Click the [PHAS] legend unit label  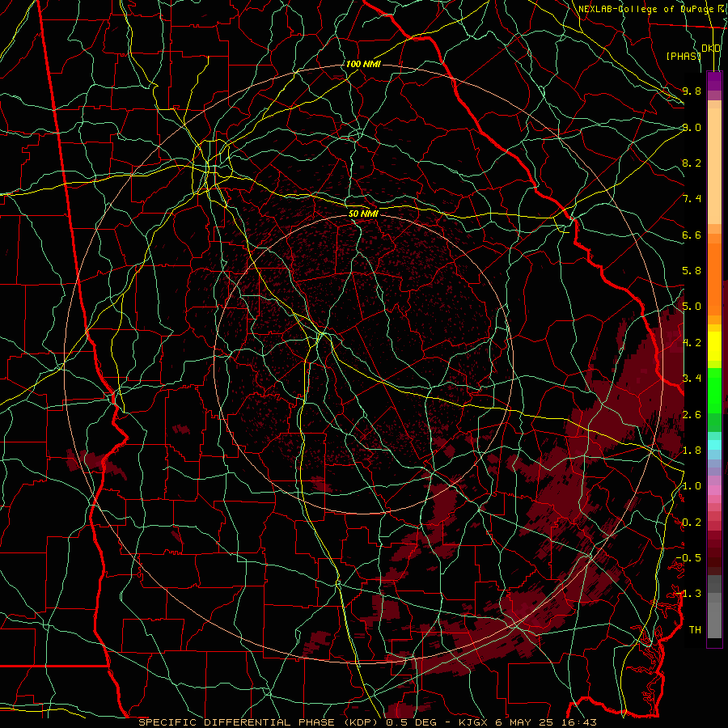pyautogui.click(x=684, y=56)
